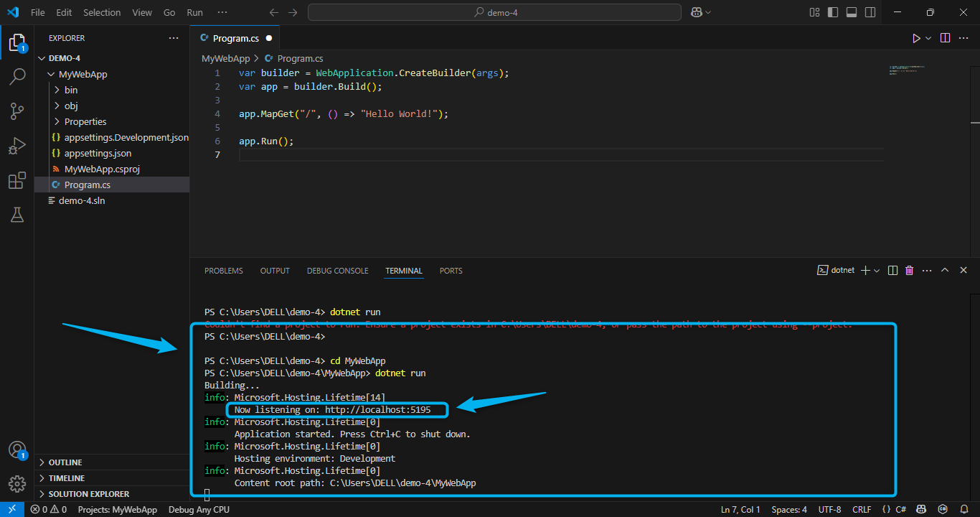Toggle the Primary Side Bar visibility
Screen dimensions: 980x517
(833, 12)
